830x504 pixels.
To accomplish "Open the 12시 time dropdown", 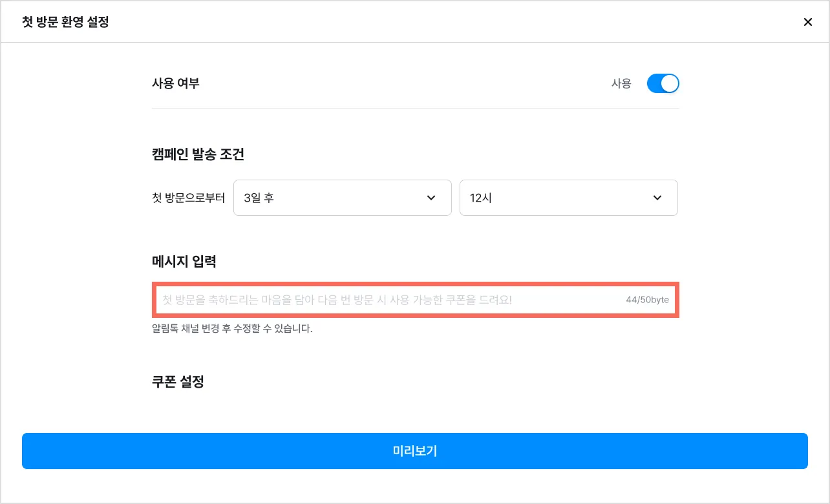I will coord(568,198).
